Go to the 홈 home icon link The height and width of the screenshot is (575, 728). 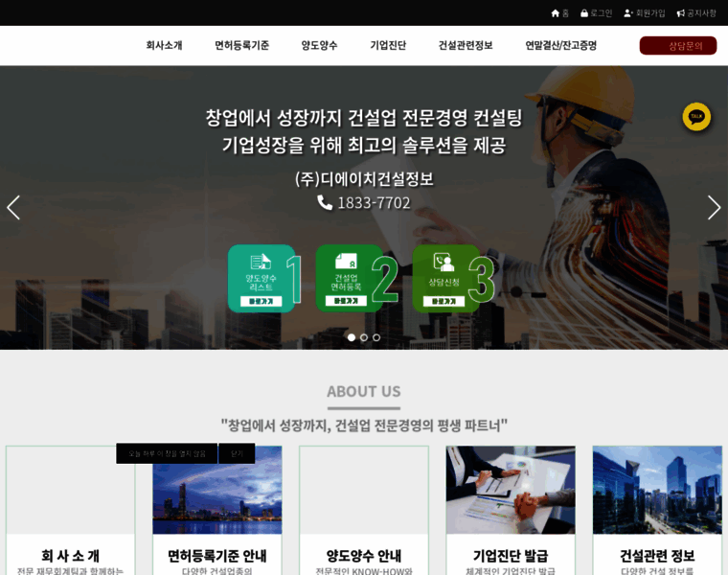(x=559, y=13)
